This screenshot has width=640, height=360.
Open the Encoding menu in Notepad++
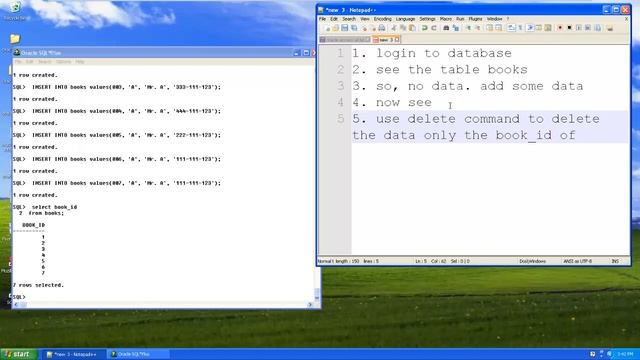coord(382,19)
